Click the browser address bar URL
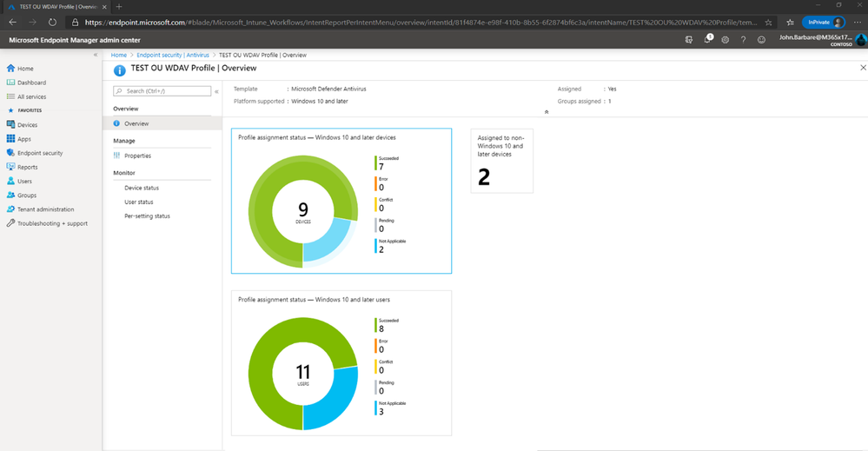The width and height of the screenshot is (868, 451). (421, 23)
